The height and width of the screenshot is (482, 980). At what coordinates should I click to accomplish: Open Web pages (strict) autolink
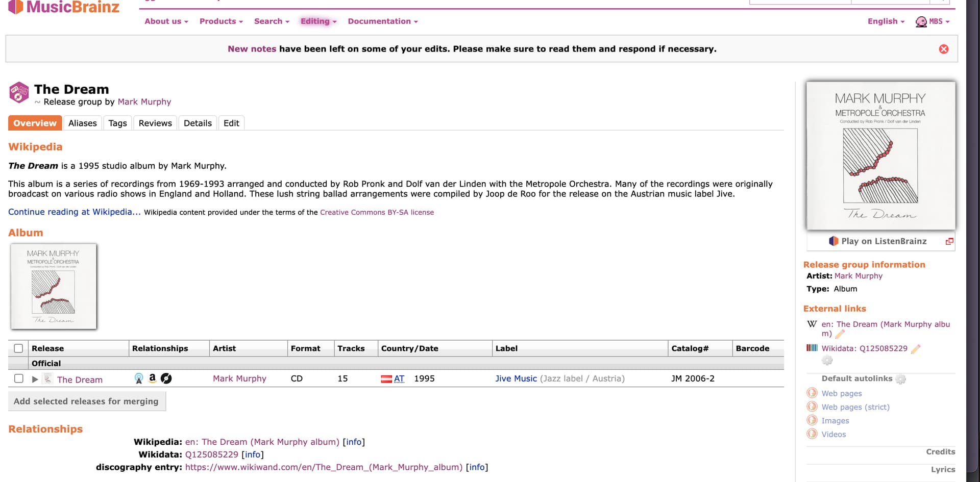click(855, 407)
